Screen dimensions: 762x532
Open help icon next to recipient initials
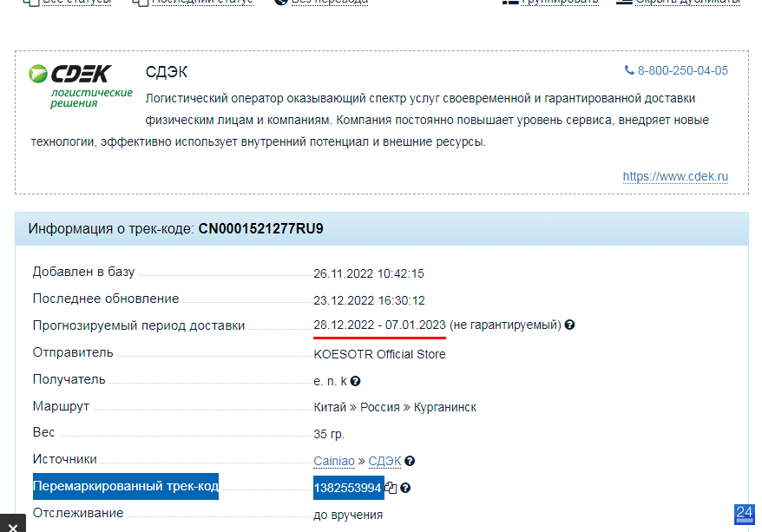(355, 381)
